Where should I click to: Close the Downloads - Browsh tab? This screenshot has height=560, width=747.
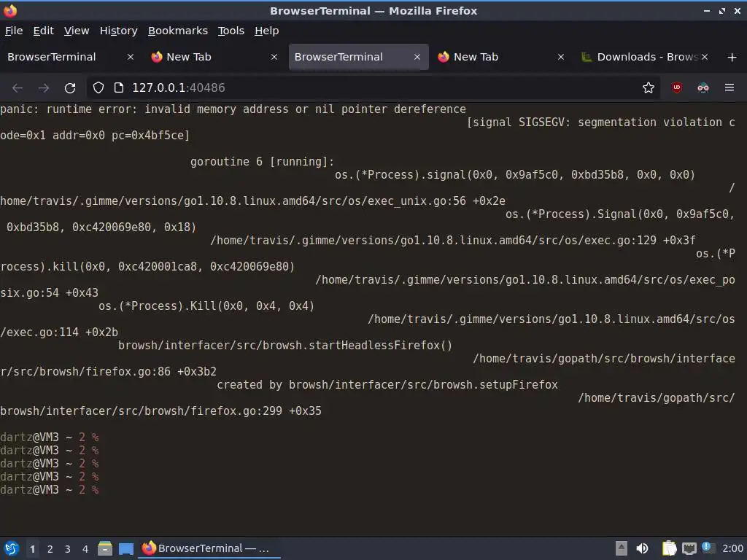(705, 57)
